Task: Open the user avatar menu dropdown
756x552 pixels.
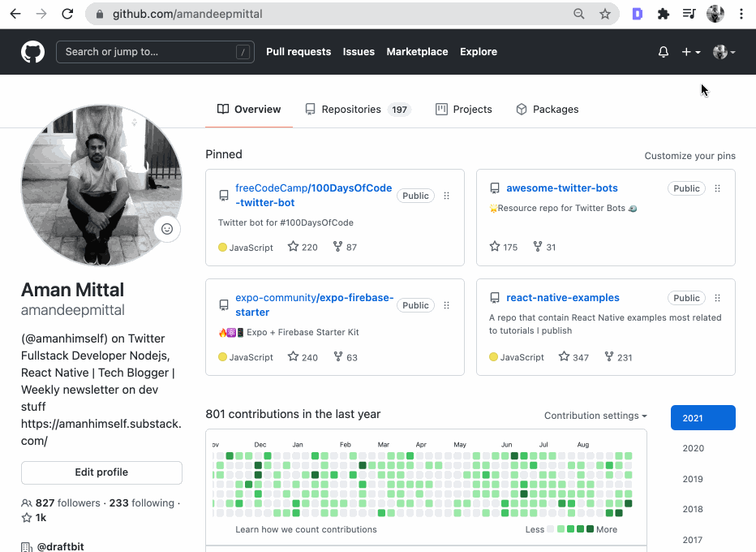Action: tap(724, 52)
